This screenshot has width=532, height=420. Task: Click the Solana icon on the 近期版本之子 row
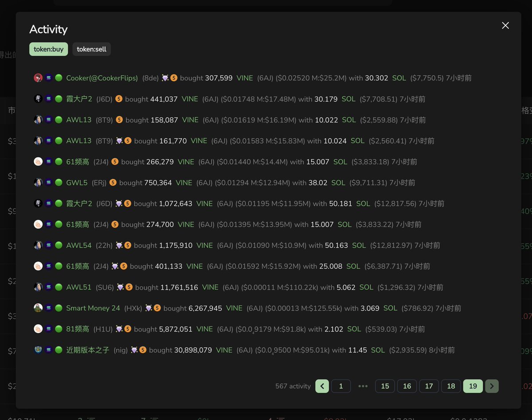click(49, 349)
